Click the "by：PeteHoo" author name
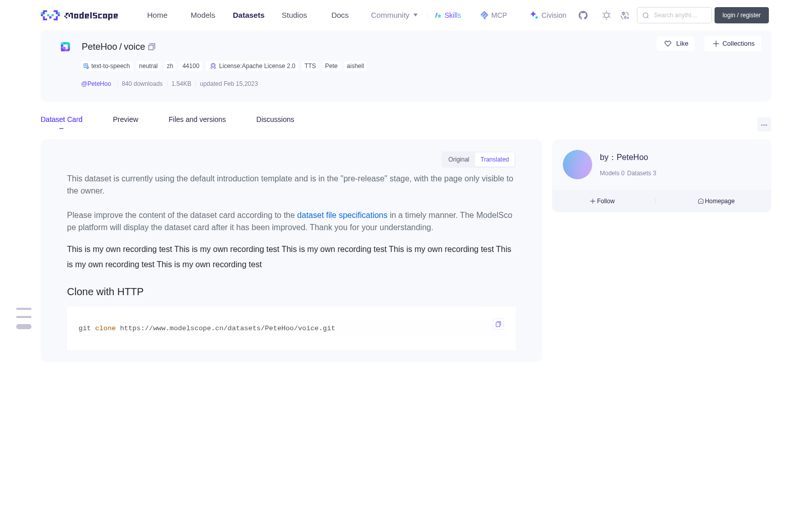Viewport: 812px width, 508px height. click(624, 157)
